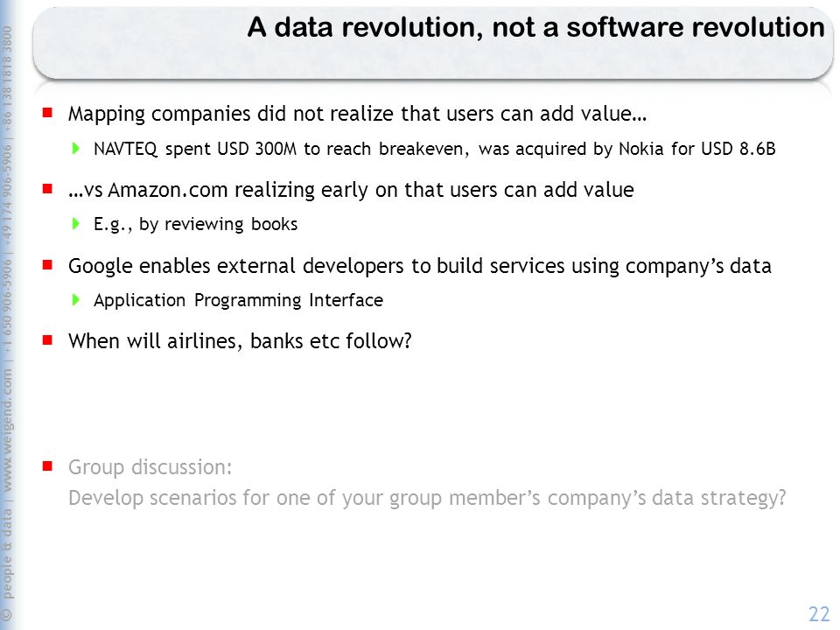Click the green arrow before NAVTEQ line
840x630 pixels.
point(75,149)
